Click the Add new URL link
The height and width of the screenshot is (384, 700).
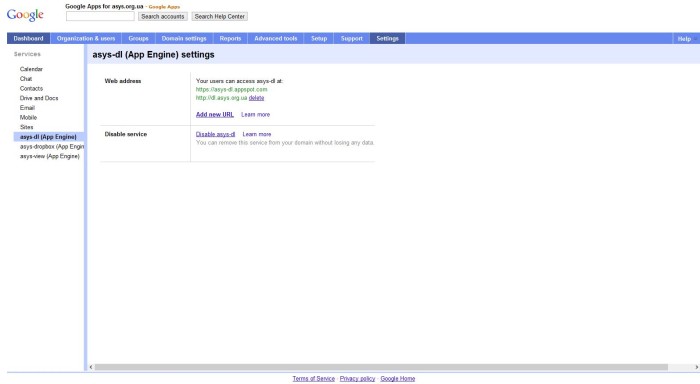pyautogui.click(x=215, y=115)
